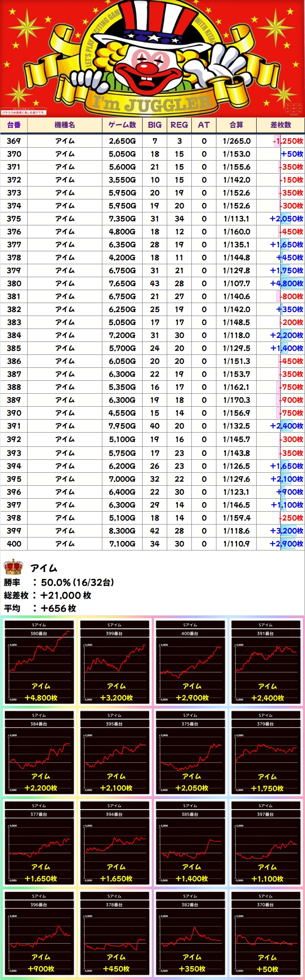Click machine number 369 in the table
The height and width of the screenshot is (980, 305).
click(x=14, y=141)
